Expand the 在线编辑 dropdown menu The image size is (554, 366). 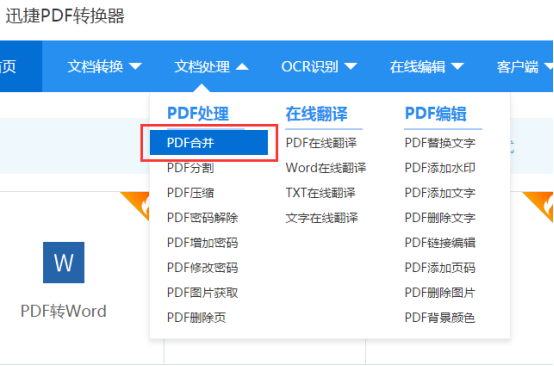(x=426, y=66)
